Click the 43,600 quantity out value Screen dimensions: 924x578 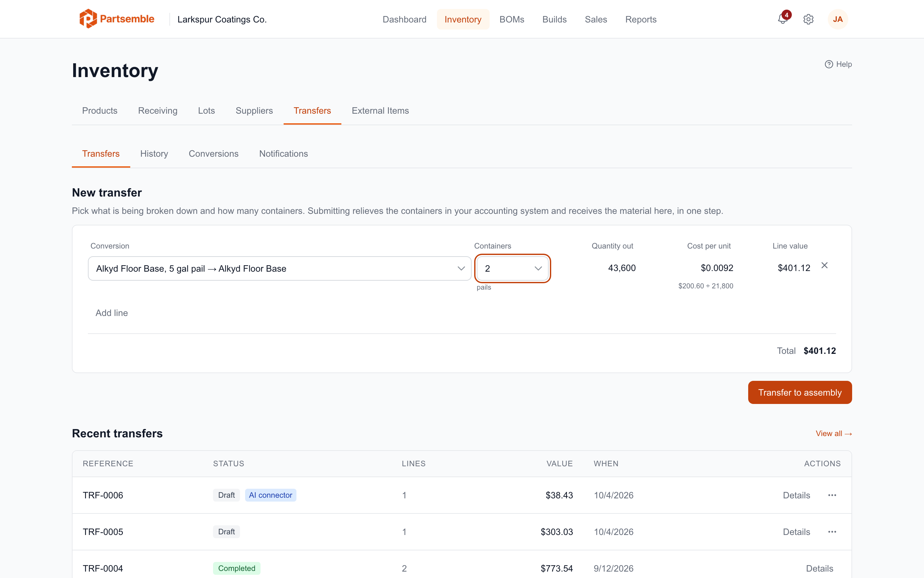click(x=621, y=268)
